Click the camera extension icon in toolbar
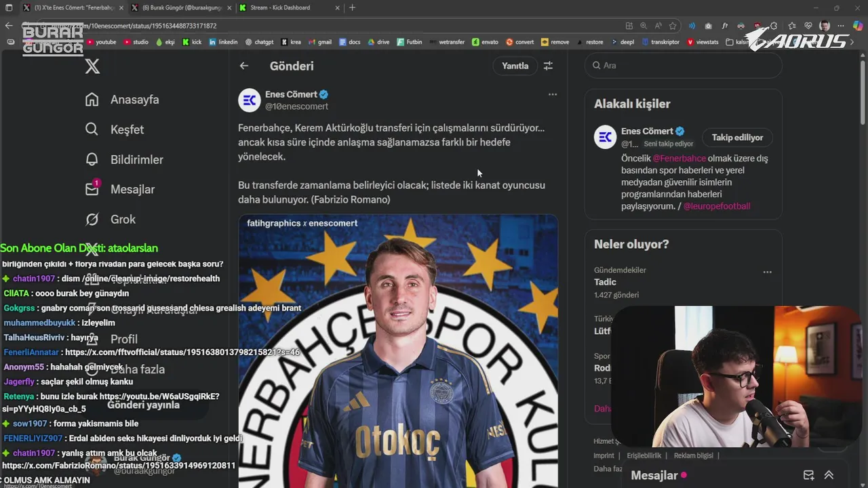Screen dimensions: 868x488 pyautogui.click(x=709, y=26)
